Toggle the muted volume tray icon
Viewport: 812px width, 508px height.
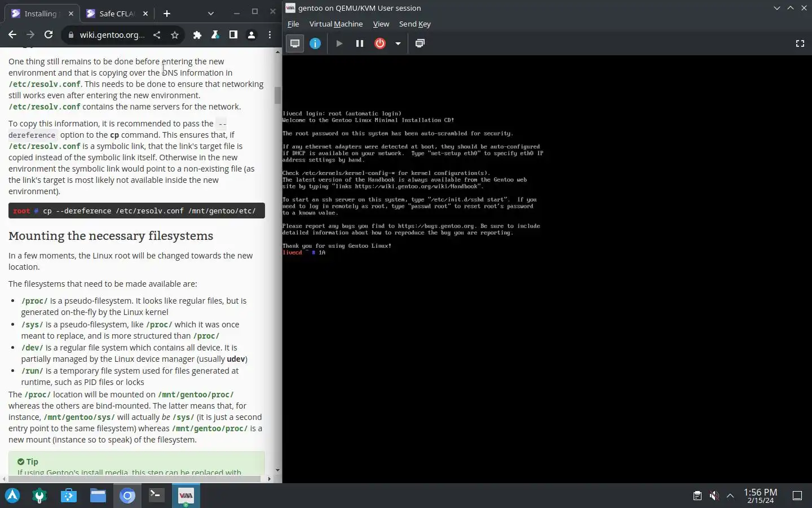coord(714,496)
